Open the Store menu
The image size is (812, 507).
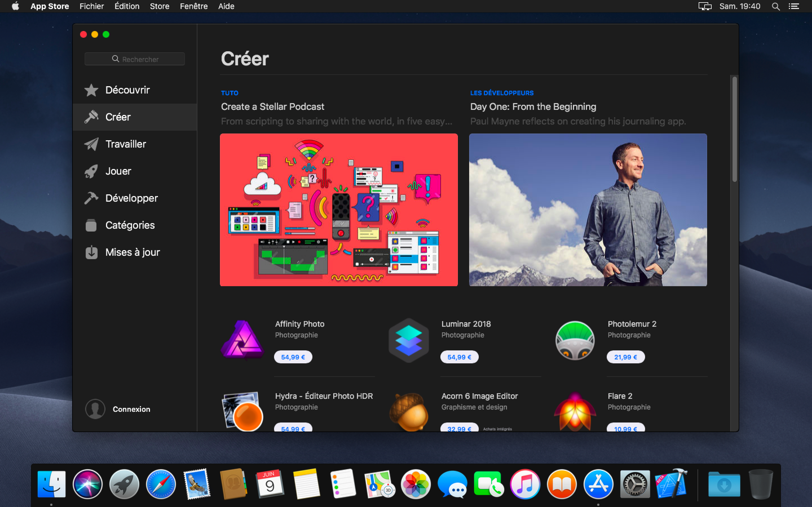pos(159,6)
